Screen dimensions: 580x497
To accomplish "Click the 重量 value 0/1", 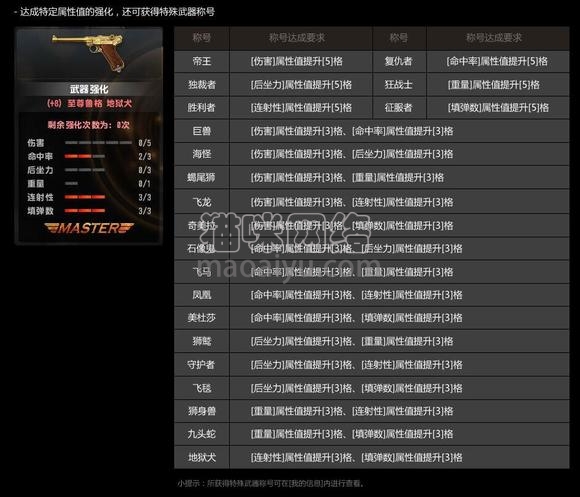I will tap(145, 183).
